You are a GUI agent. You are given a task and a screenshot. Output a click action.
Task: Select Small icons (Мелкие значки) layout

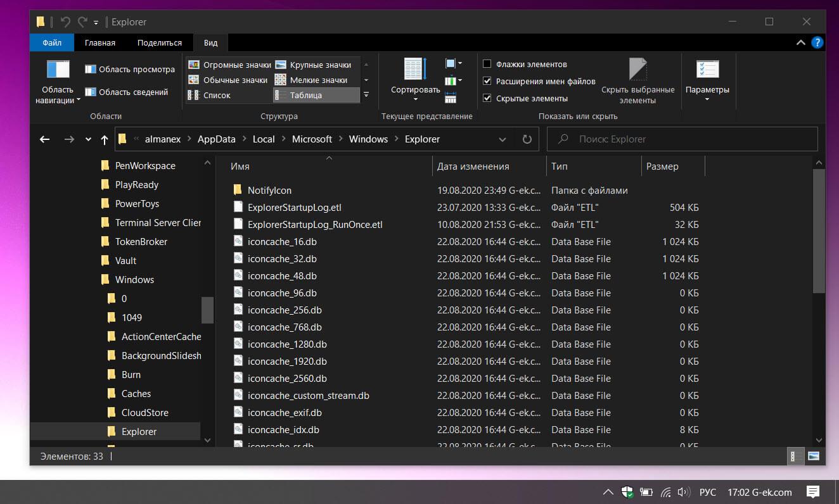[x=311, y=80]
